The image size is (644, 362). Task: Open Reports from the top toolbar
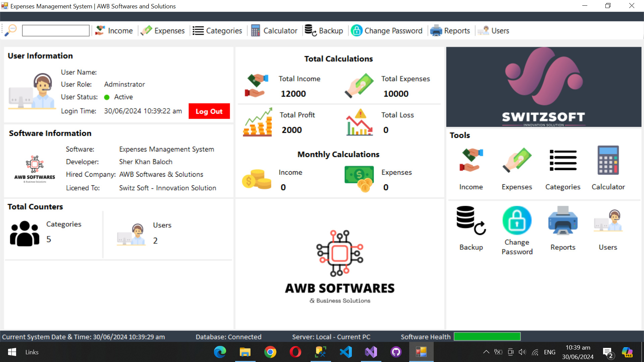pos(450,31)
